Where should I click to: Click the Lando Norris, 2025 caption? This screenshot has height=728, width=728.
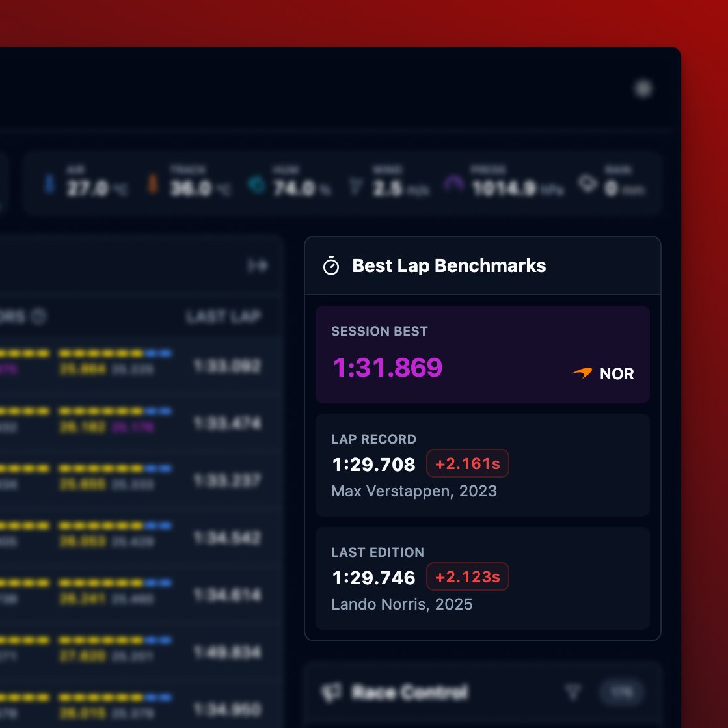[402, 604]
